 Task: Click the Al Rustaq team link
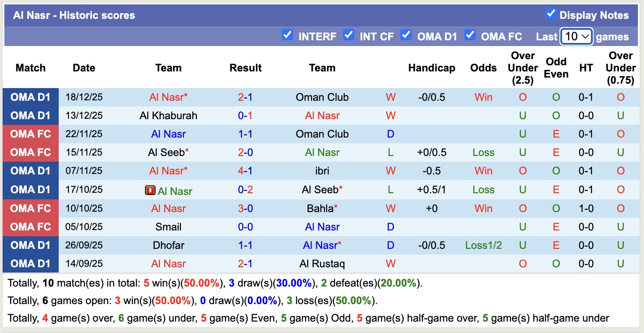pyautogui.click(x=322, y=264)
